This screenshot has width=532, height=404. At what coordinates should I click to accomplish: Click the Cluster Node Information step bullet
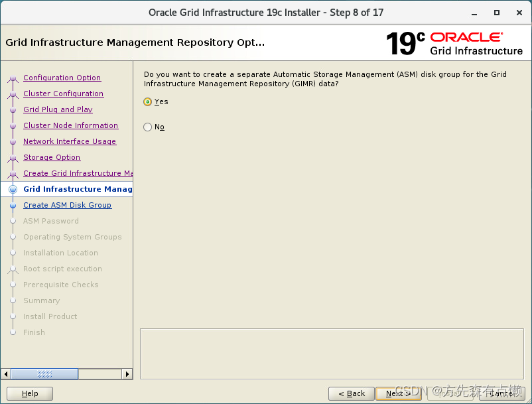(x=13, y=126)
